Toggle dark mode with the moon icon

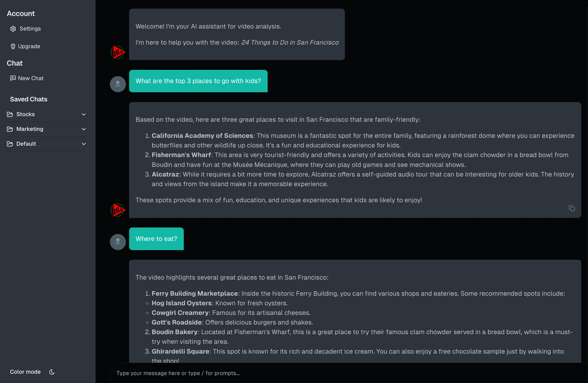coord(52,372)
